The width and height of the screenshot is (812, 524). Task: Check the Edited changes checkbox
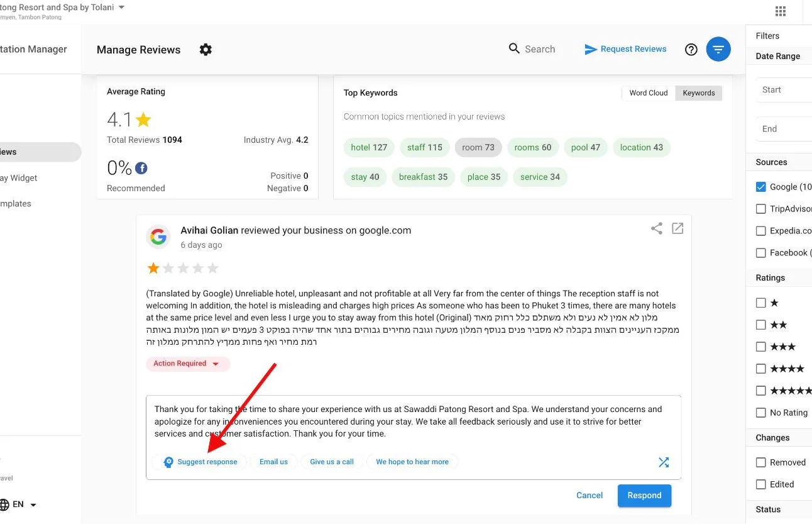760,484
